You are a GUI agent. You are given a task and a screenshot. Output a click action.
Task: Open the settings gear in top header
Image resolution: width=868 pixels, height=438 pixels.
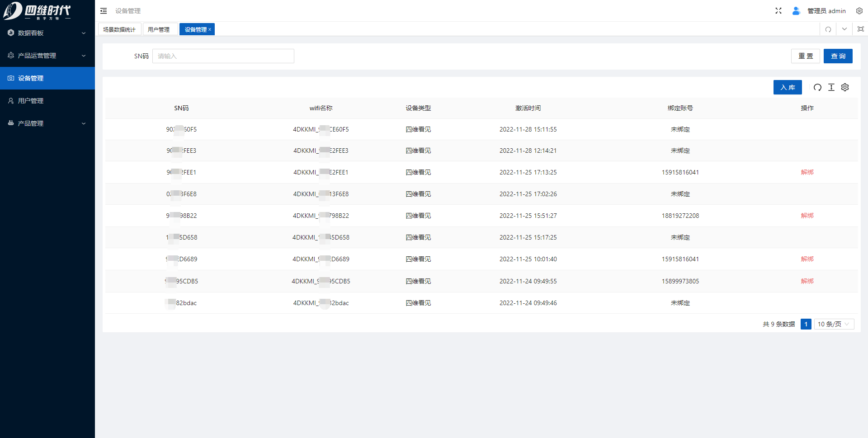pyautogui.click(x=859, y=11)
